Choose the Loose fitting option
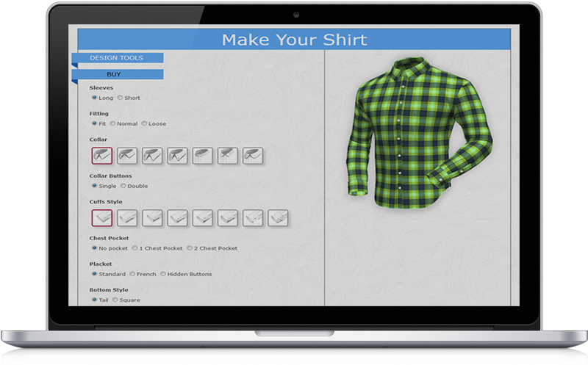This screenshot has width=588, height=365. point(144,123)
